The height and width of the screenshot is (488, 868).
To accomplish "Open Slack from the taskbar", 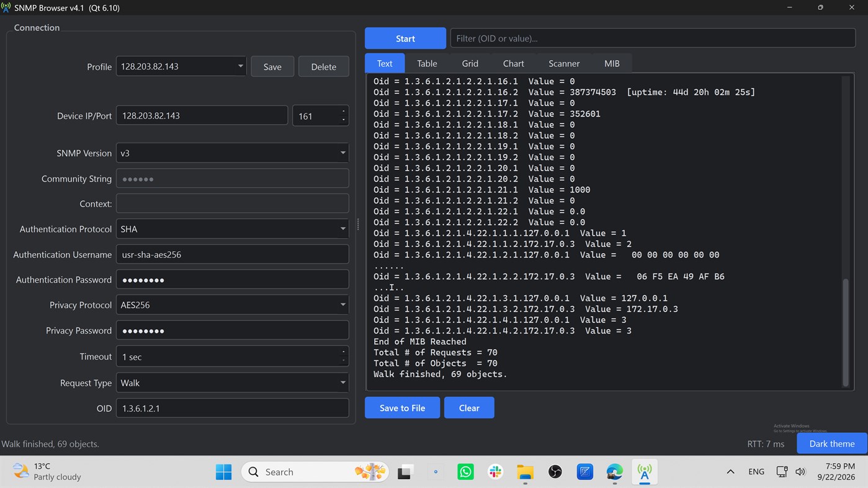I will 495,472.
